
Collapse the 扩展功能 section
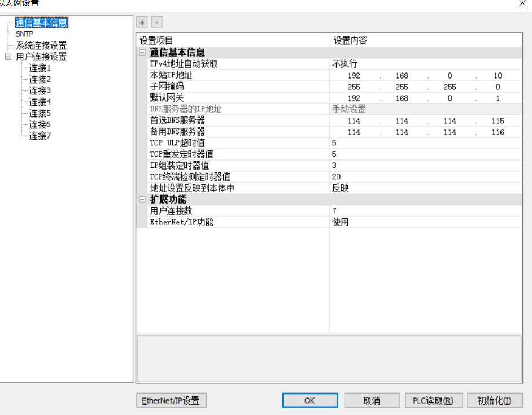pos(142,200)
